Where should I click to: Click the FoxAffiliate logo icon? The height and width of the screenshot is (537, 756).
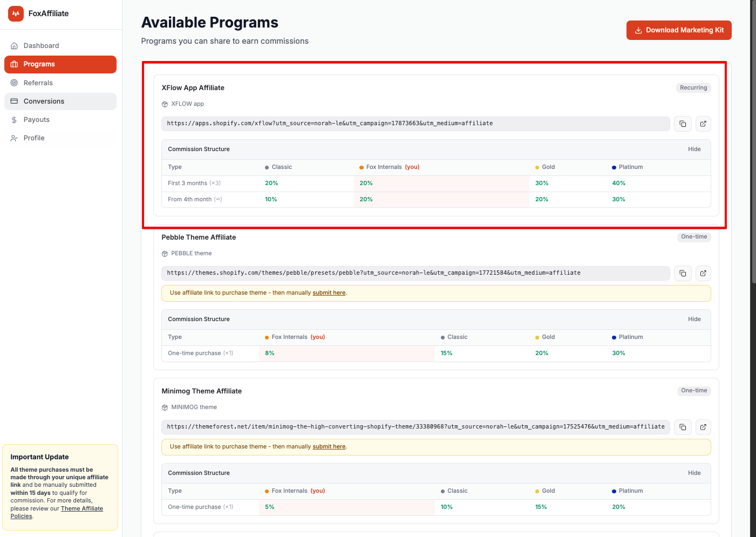pyautogui.click(x=16, y=13)
